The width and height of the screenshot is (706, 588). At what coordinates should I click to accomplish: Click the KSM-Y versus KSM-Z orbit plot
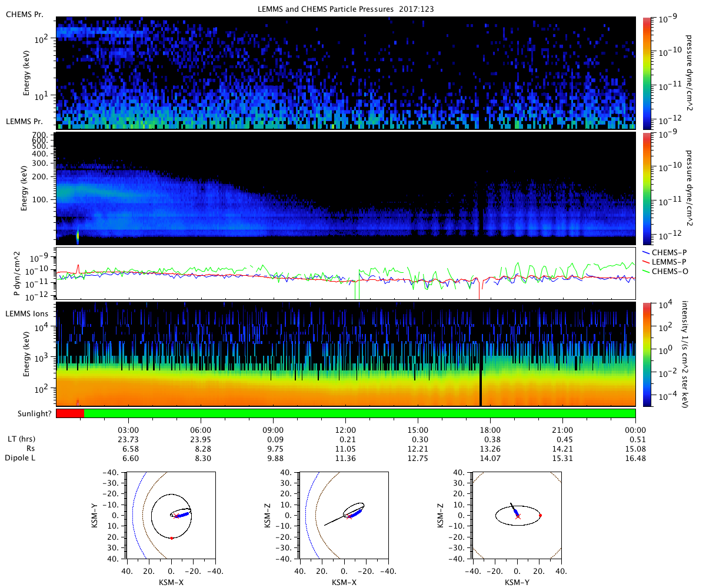coord(517,516)
